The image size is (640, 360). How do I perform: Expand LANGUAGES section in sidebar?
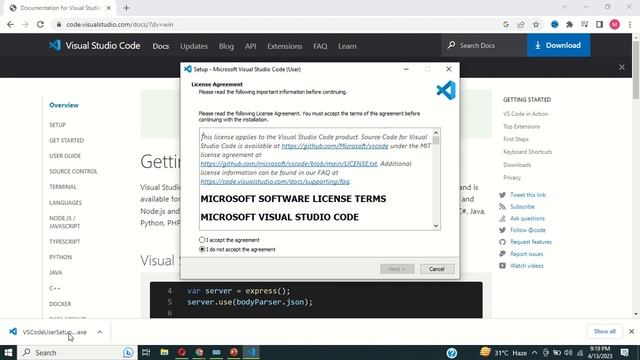(x=65, y=202)
